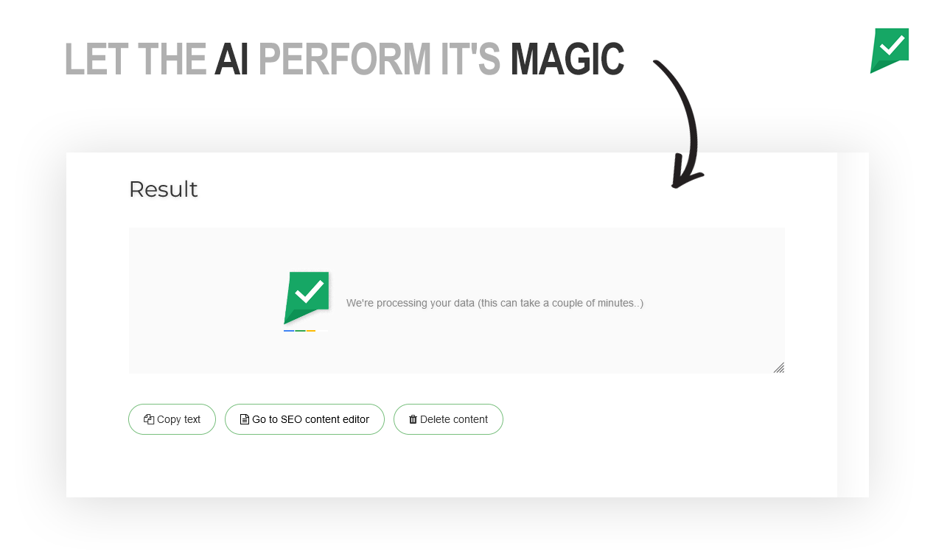Click the trash icon beside Delete content
936x560 pixels.
pos(413,419)
